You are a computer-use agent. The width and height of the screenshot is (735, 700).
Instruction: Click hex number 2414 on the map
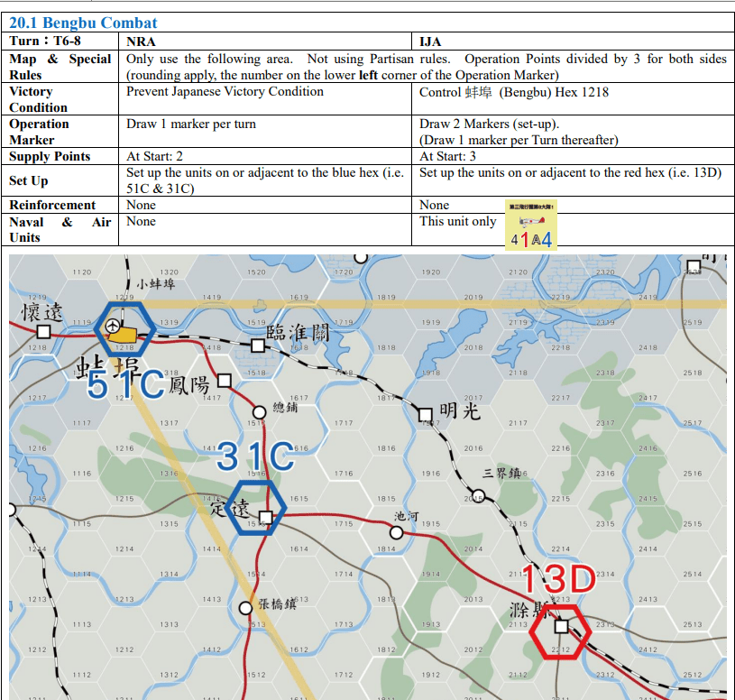(648, 548)
